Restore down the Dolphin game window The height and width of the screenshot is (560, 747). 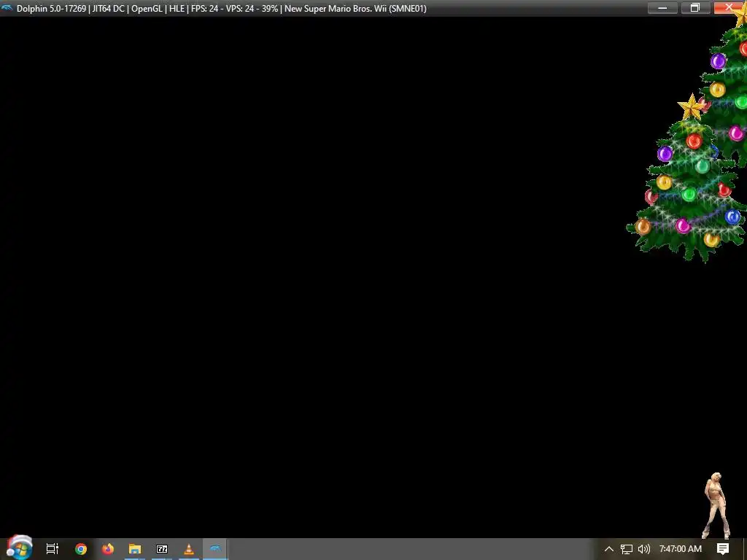695,8
